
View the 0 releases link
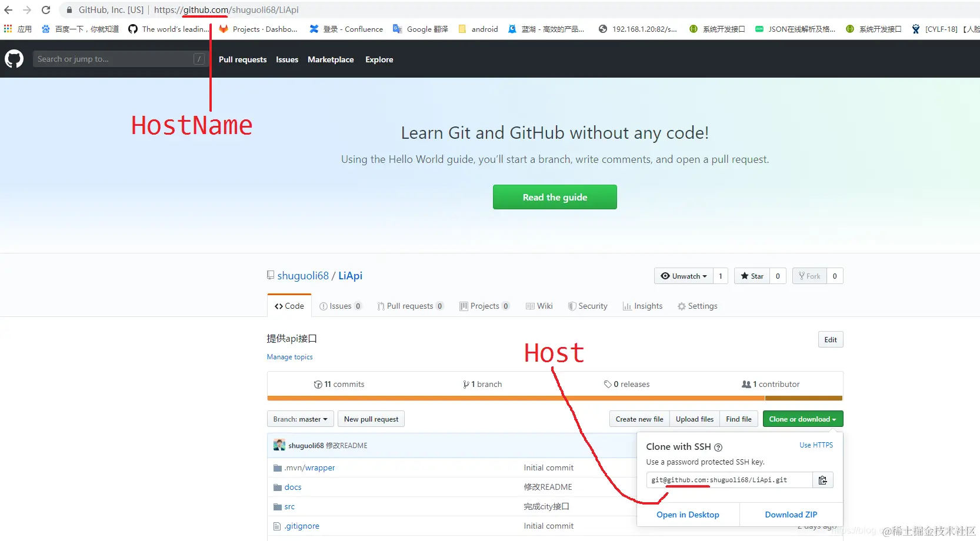626,384
